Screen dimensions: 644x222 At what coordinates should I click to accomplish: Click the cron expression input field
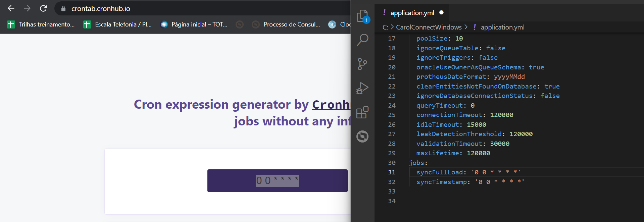(277, 181)
